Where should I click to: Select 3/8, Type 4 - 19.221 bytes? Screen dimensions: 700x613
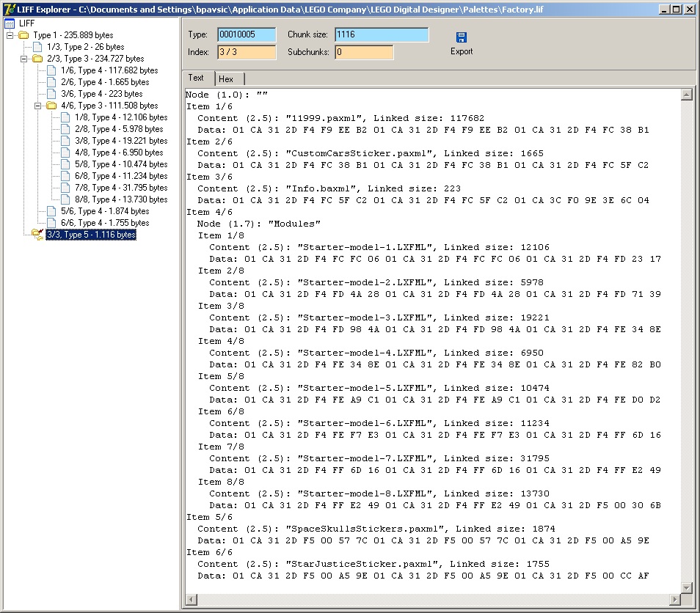coord(121,141)
